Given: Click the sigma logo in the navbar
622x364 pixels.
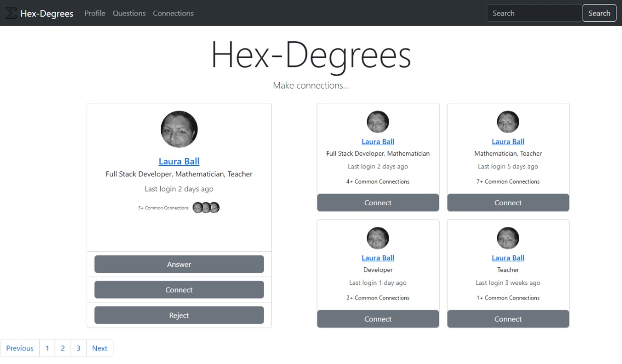Looking at the screenshot, I should point(11,13).
